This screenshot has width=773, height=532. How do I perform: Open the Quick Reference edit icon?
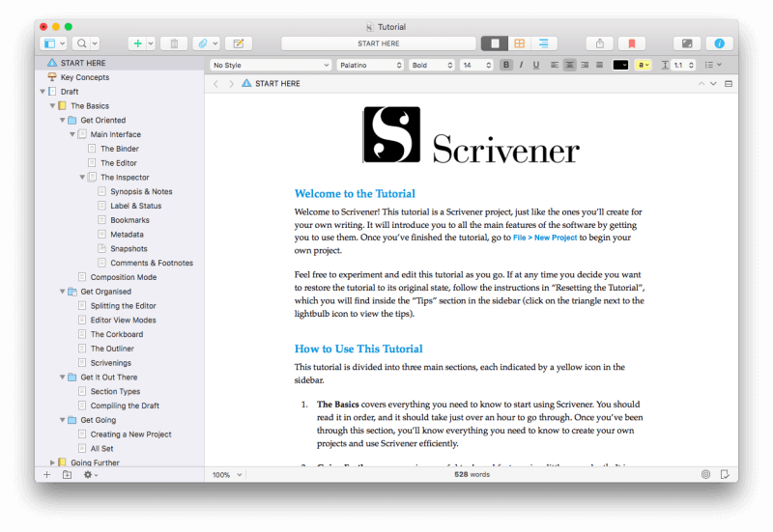point(239,43)
